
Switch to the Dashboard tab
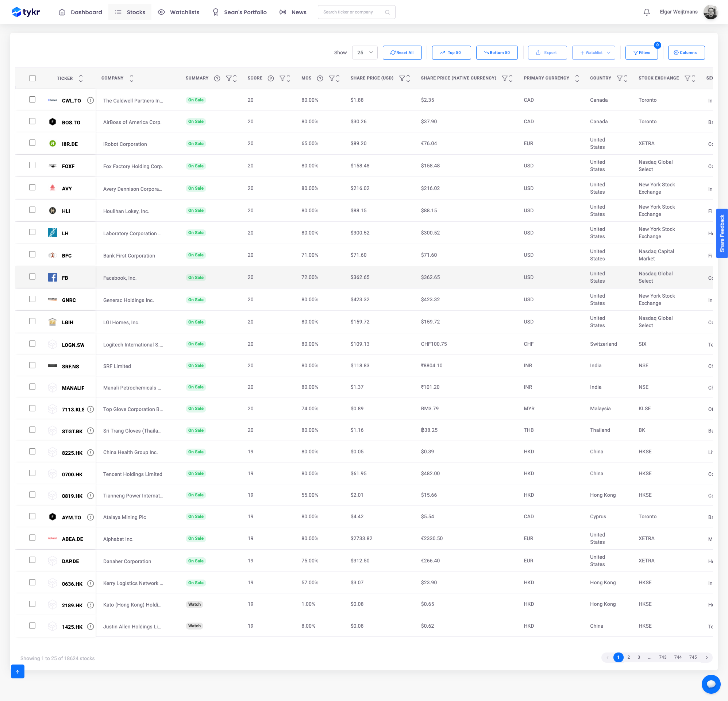pyautogui.click(x=86, y=12)
